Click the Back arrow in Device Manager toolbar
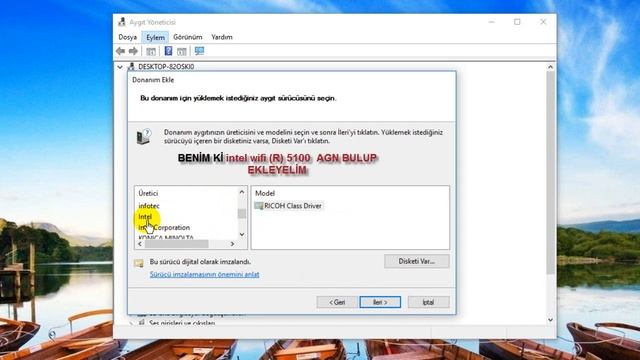The width and height of the screenshot is (640, 360). [120, 51]
